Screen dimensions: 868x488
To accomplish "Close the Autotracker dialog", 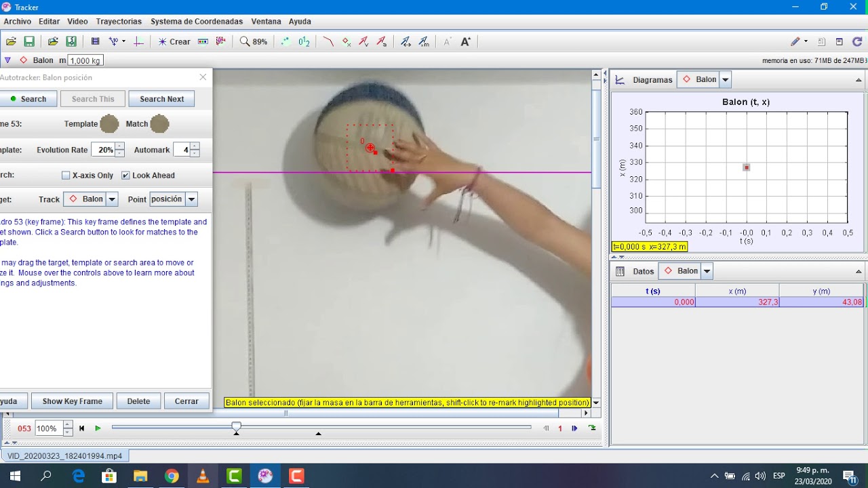I will (203, 77).
